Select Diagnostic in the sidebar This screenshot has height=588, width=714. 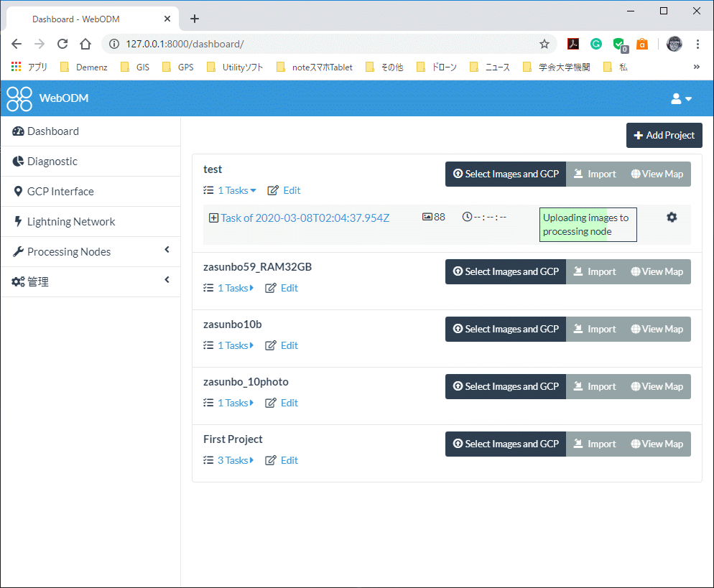click(49, 161)
